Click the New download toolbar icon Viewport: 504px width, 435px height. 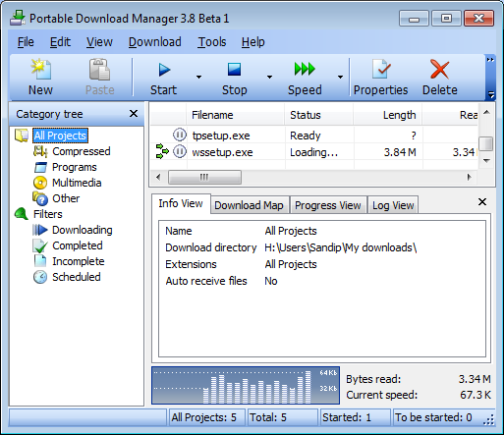(41, 69)
